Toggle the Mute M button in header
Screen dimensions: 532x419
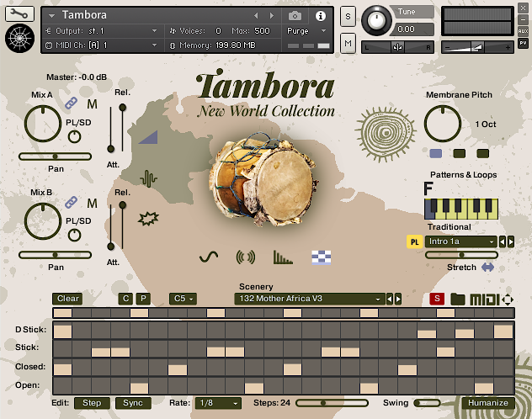tap(348, 44)
